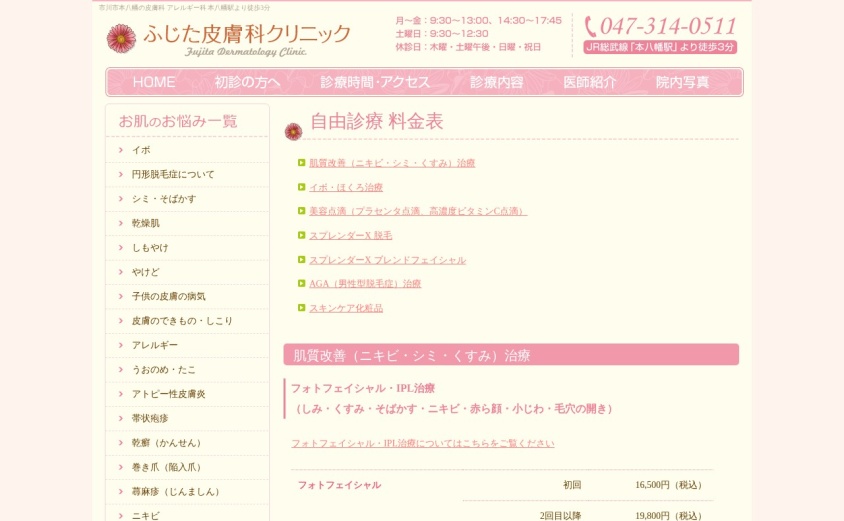The height and width of the screenshot is (521, 844).
Task: Open sidebar item やけど
Action: click(x=145, y=272)
